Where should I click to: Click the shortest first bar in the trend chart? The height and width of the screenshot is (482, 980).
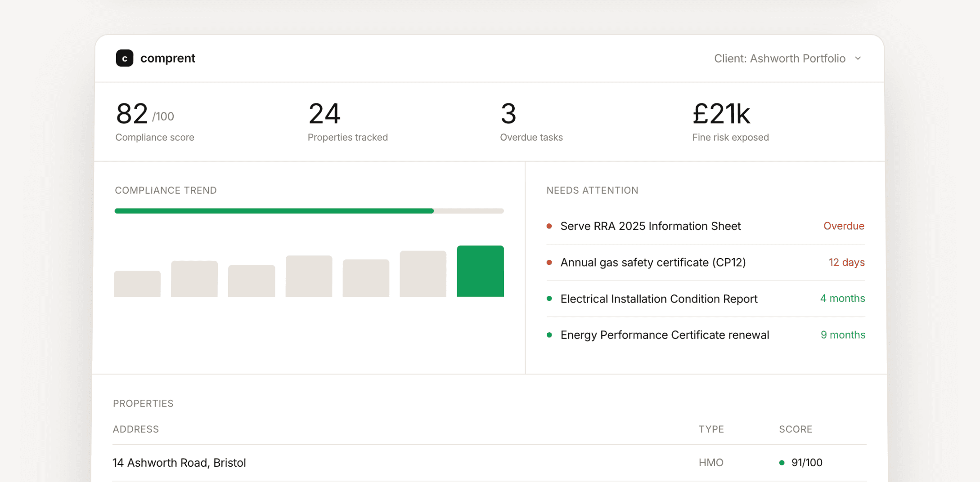click(137, 284)
